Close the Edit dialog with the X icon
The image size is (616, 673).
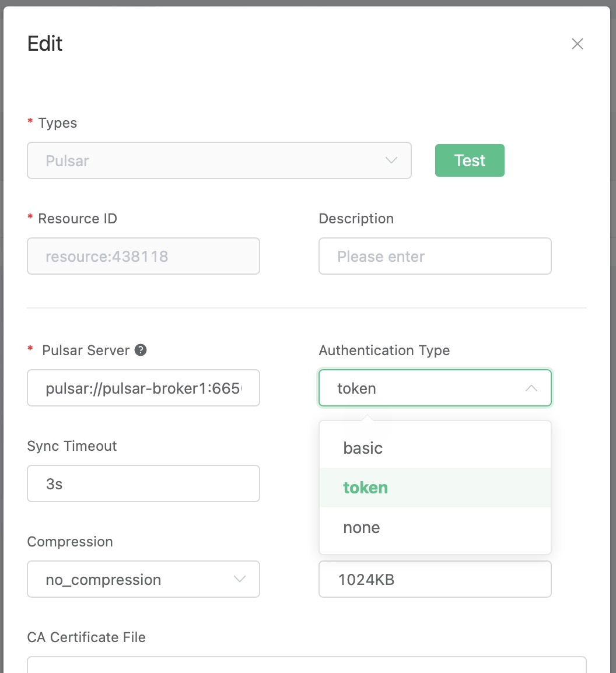coord(577,44)
